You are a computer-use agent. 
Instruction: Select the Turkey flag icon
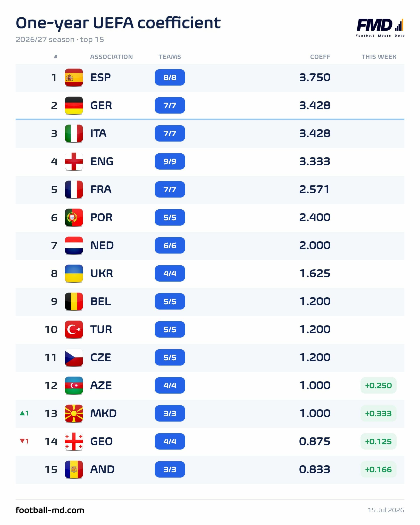pos(74,330)
